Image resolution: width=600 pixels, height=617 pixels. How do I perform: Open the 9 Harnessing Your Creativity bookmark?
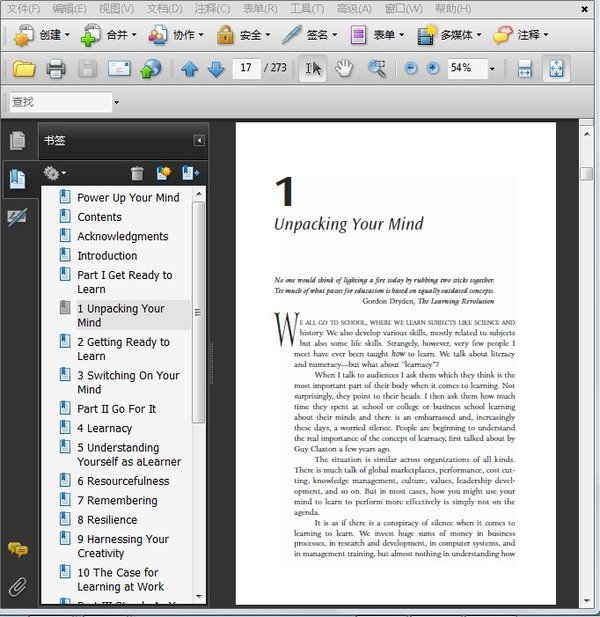[x=123, y=546]
